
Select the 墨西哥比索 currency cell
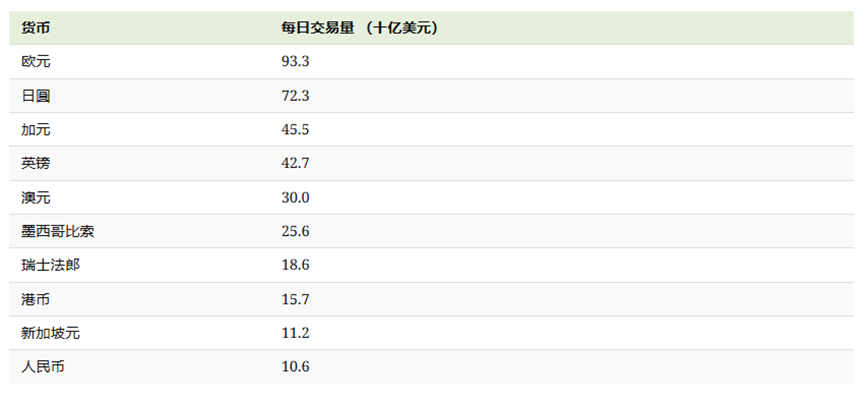[58, 231]
